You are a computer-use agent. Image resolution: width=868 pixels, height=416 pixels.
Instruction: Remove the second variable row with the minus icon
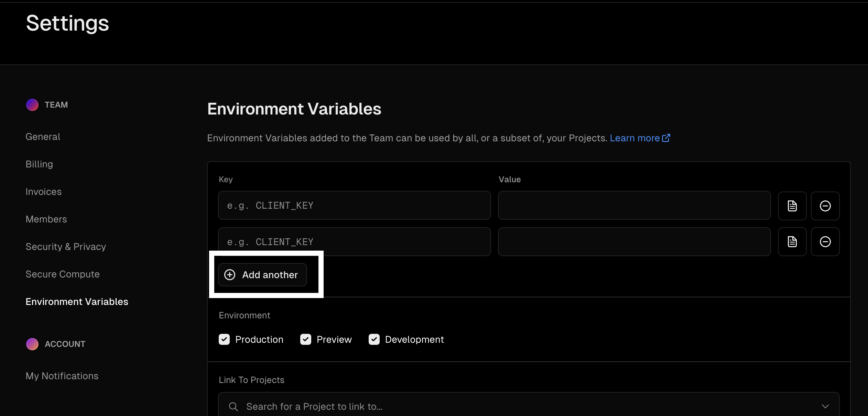825,242
